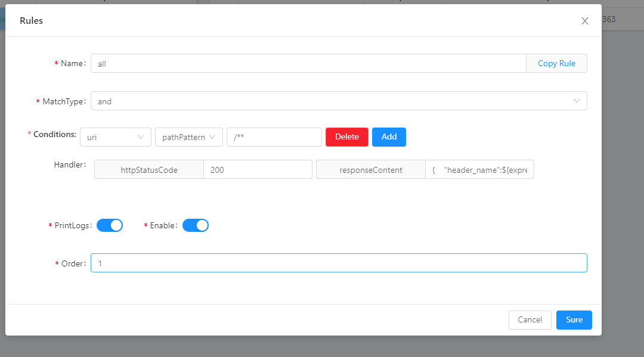
Task: Click the condition value field '/**'
Action: (x=274, y=137)
